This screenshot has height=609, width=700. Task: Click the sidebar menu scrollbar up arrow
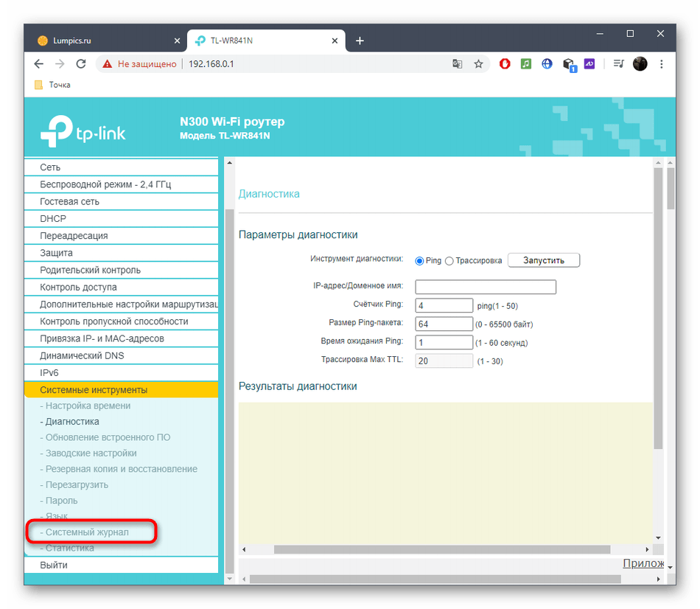229,163
